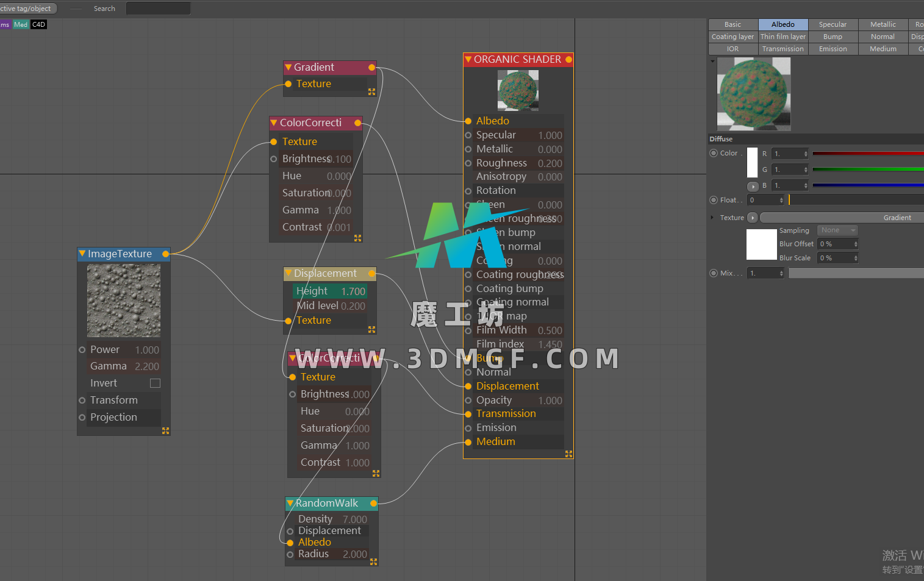Open the Transmission tab
This screenshot has height=581, width=924.
(783, 49)
